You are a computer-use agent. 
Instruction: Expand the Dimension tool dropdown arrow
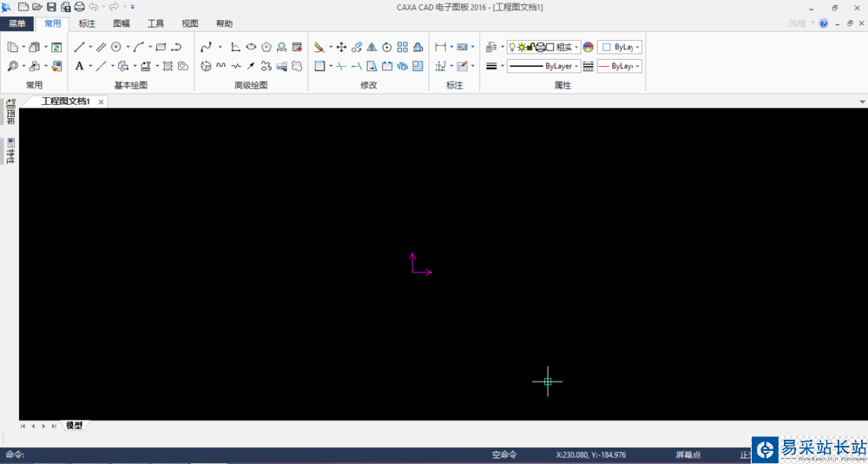click(451, 47)
